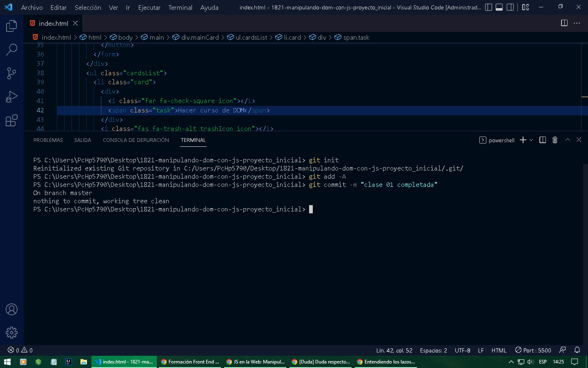Open the Ir menu
The width and height of the screenshot is (588, 368).
[128, 7]
